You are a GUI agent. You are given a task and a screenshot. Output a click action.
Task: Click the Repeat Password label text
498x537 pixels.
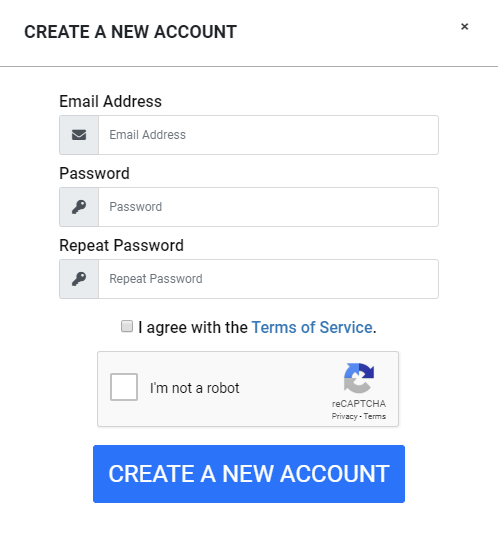(x=121, y=246)
